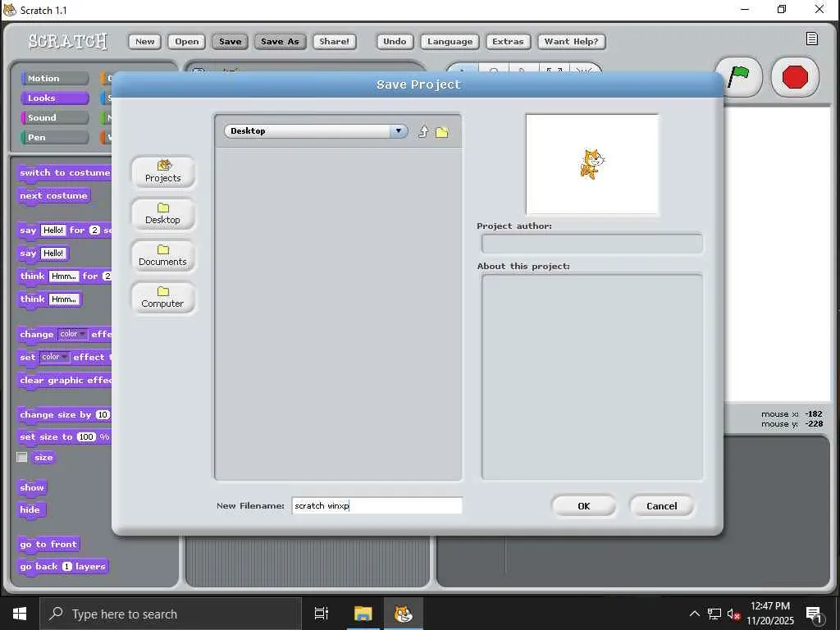Open Documents folder shortcut
840x630 pixels.
point(163,256)
